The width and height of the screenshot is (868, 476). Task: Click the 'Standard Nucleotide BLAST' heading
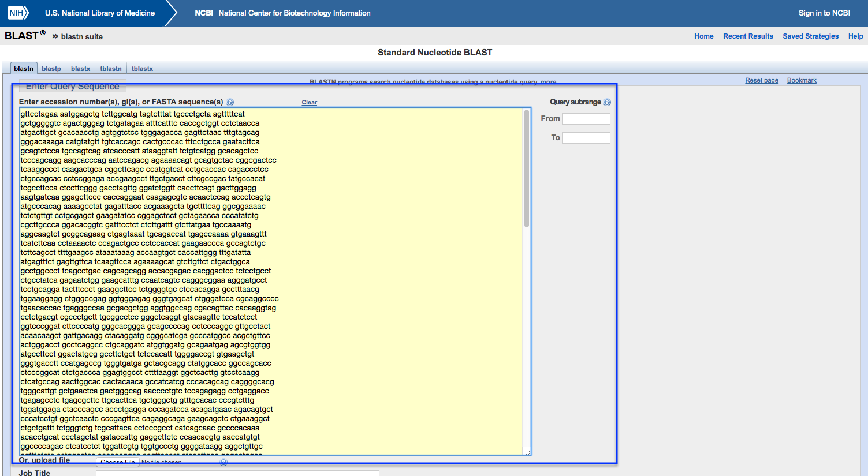pos(435,53)
